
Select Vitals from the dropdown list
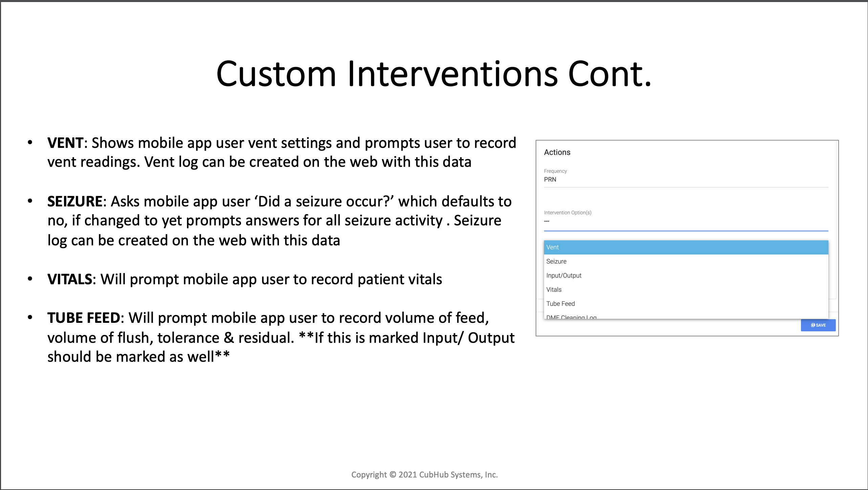point(686,290)
